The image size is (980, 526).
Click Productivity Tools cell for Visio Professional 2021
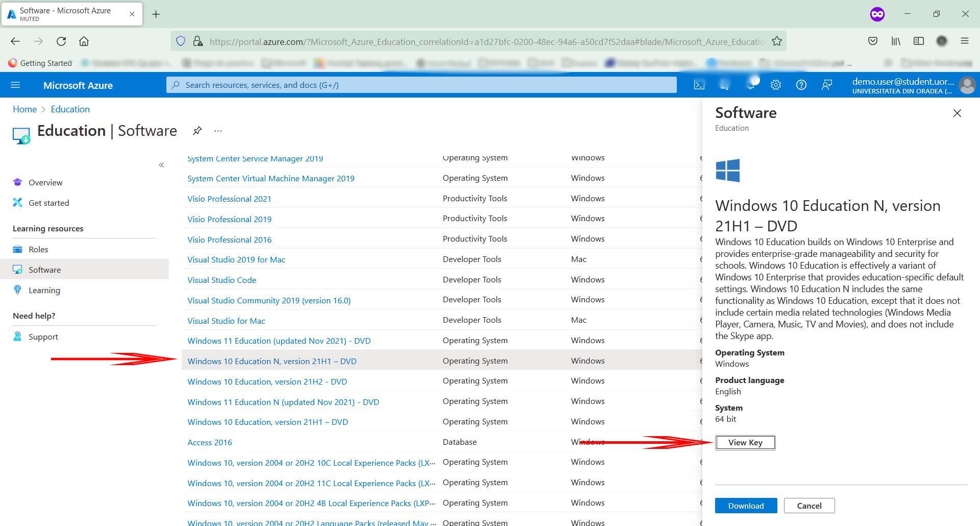coord(475,198)
